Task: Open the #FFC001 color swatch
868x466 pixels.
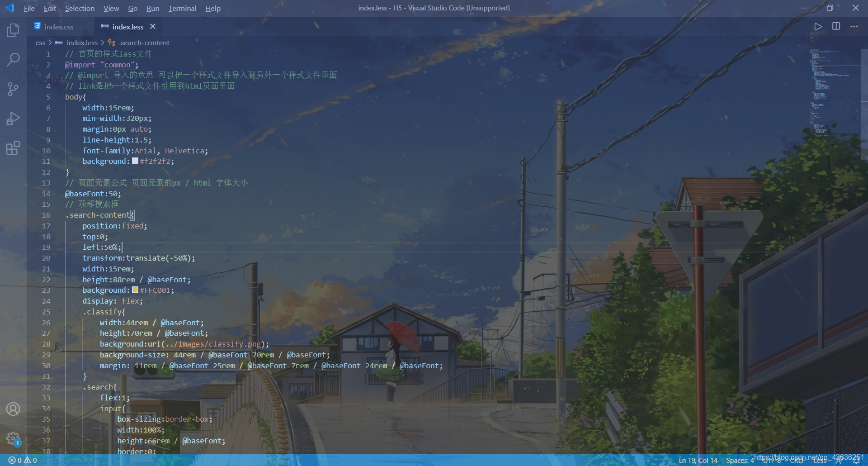Action: click(x=135, y=290)
